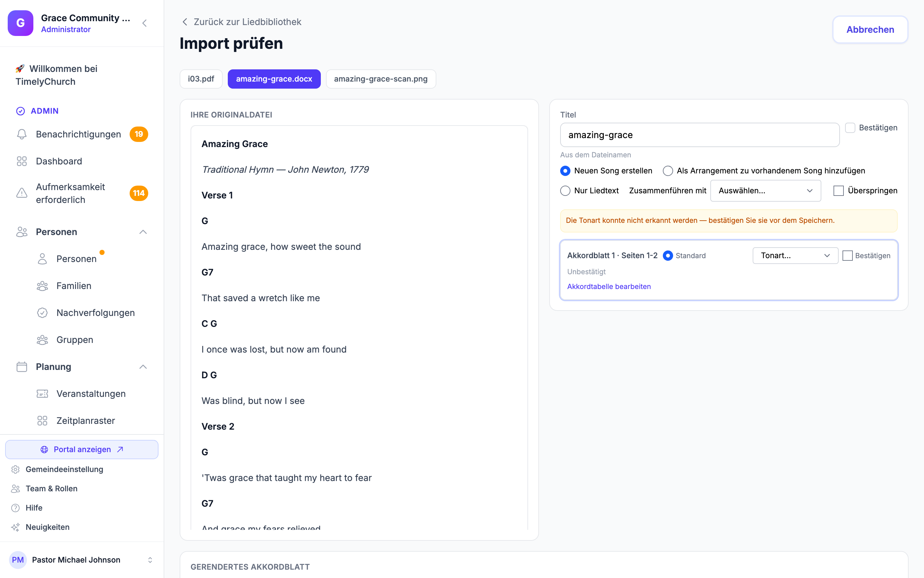Click the Hilfe question mark icon

tap(15, 508)
